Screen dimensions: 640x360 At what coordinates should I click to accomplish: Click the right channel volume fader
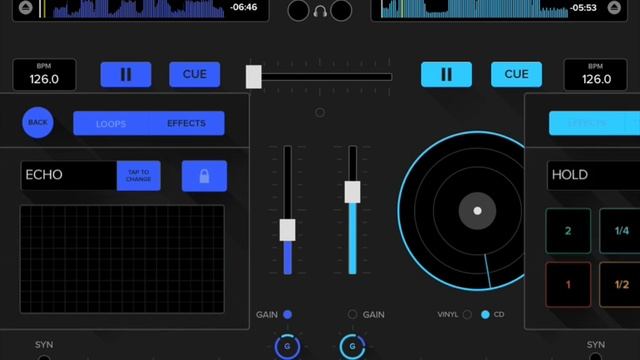click(352, 192)
